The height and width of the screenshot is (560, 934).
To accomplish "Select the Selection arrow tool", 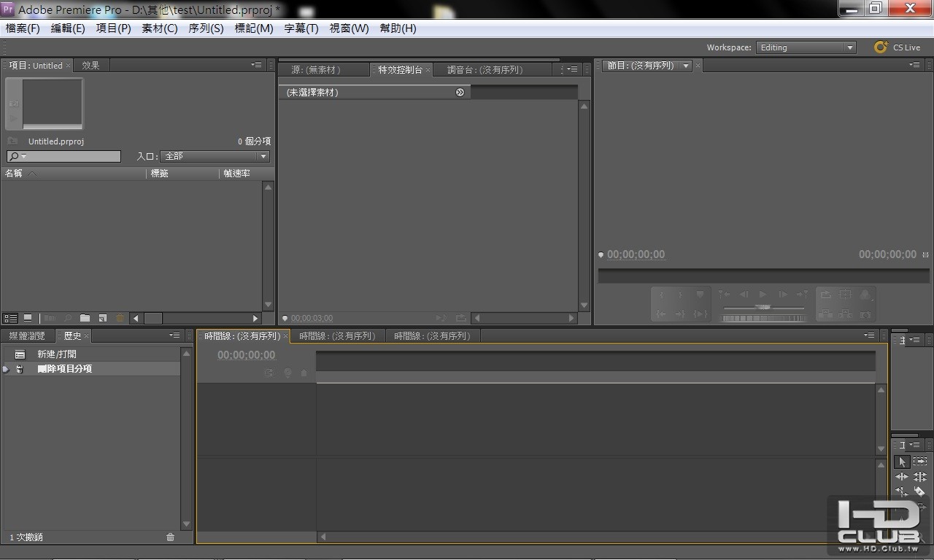I will pyautogui.click(x=902, y=462).
